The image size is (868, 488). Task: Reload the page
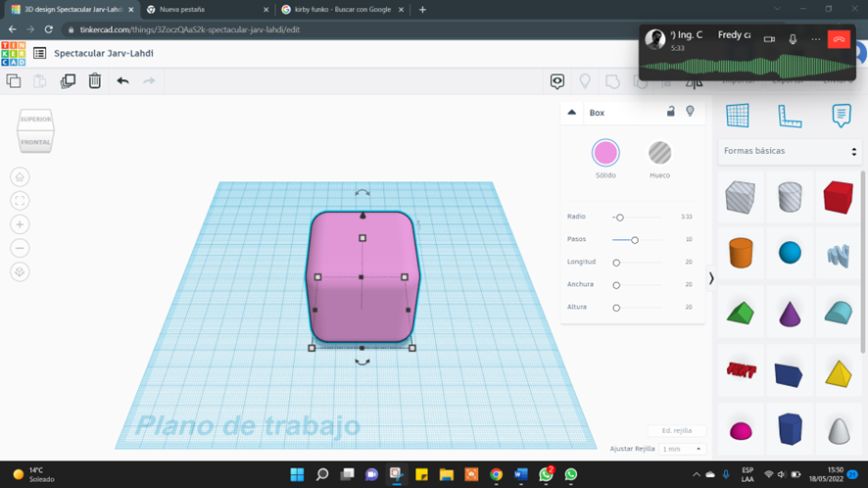pyautogui.click(x=49, y=29)
